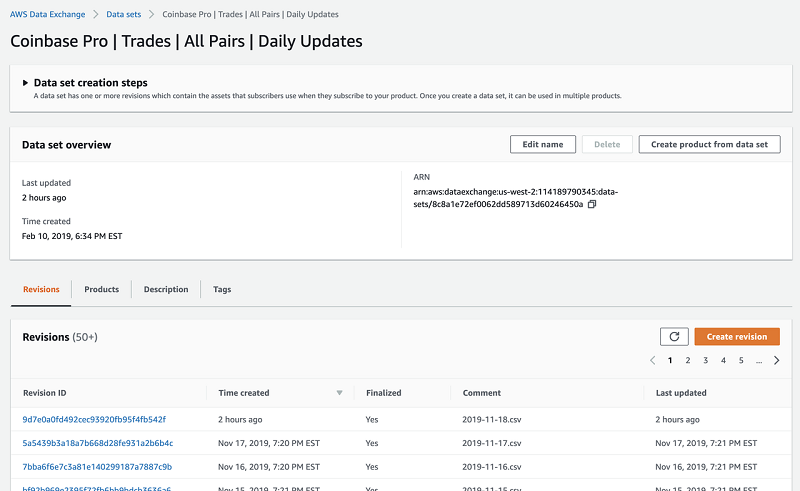
Task: Open the Tags tab
Action: point(222,289)
